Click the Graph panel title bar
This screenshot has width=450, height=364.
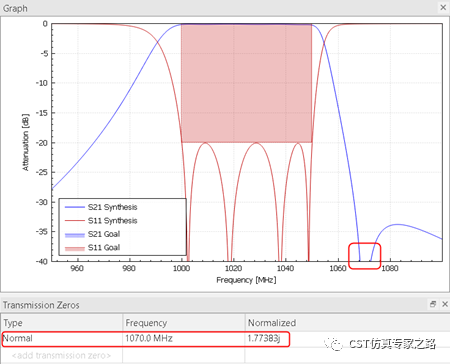click(220, 8)
